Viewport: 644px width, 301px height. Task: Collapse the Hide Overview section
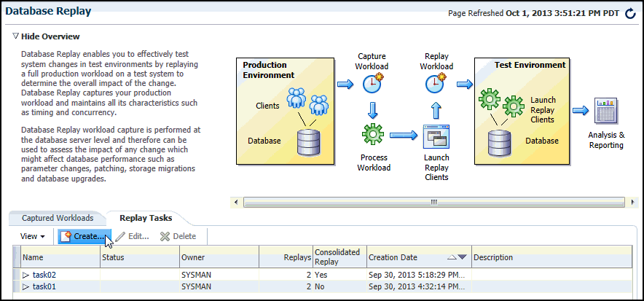point(16,36)
